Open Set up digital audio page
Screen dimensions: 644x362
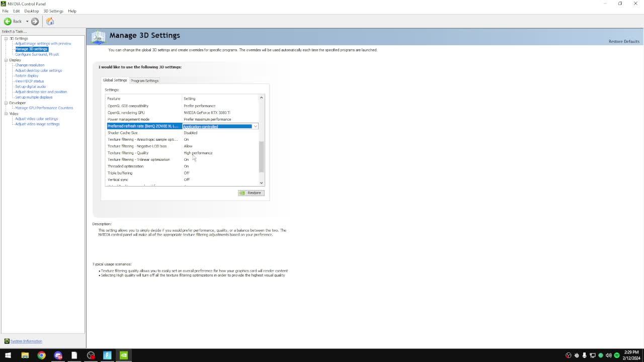tap(30, 86)
